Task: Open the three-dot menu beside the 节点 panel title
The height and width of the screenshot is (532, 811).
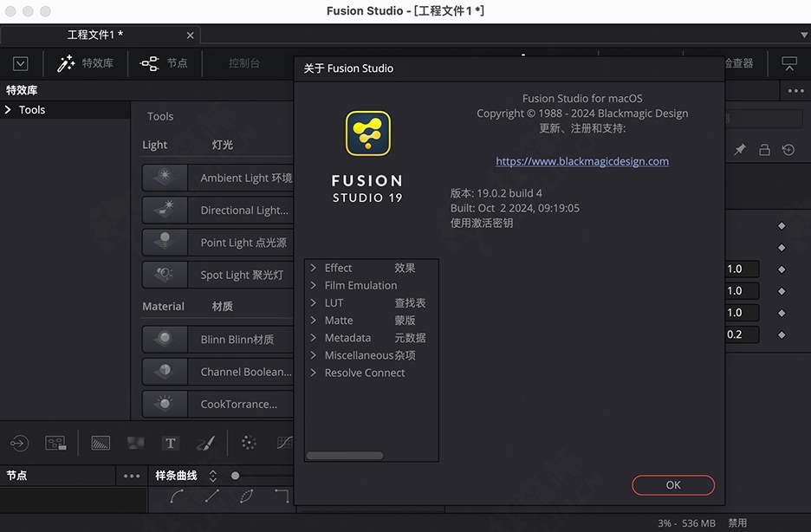Action: tap(132, 476)
